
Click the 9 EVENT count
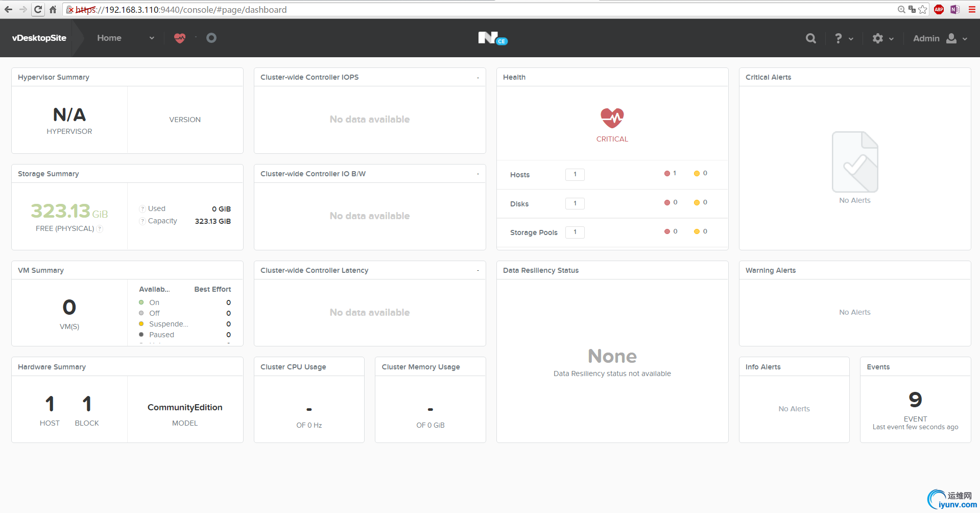coord(915,400)
